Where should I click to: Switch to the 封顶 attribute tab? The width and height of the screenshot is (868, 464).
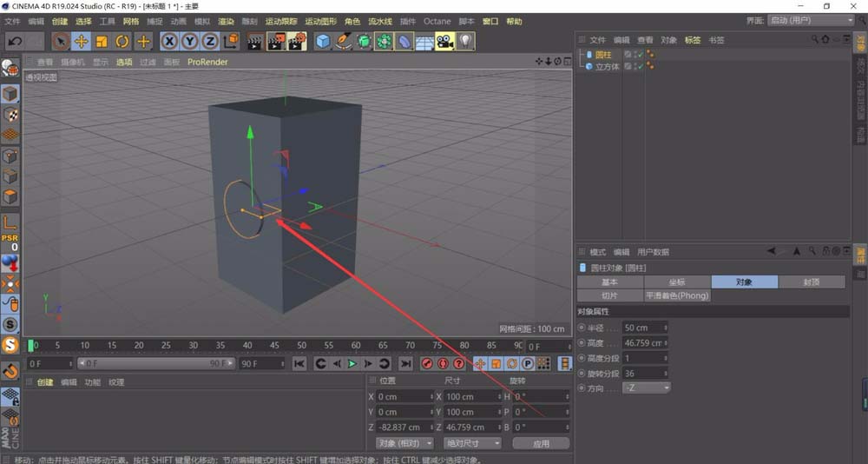(812, 282)
